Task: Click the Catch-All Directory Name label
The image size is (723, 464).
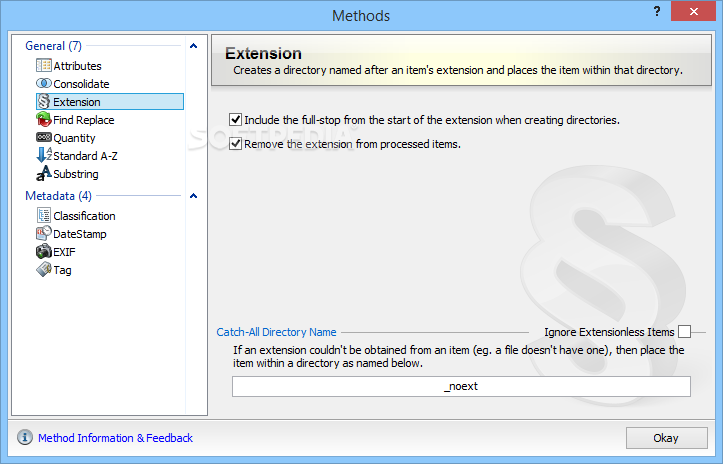Action: pyautogui.click(x=276, y=332)
